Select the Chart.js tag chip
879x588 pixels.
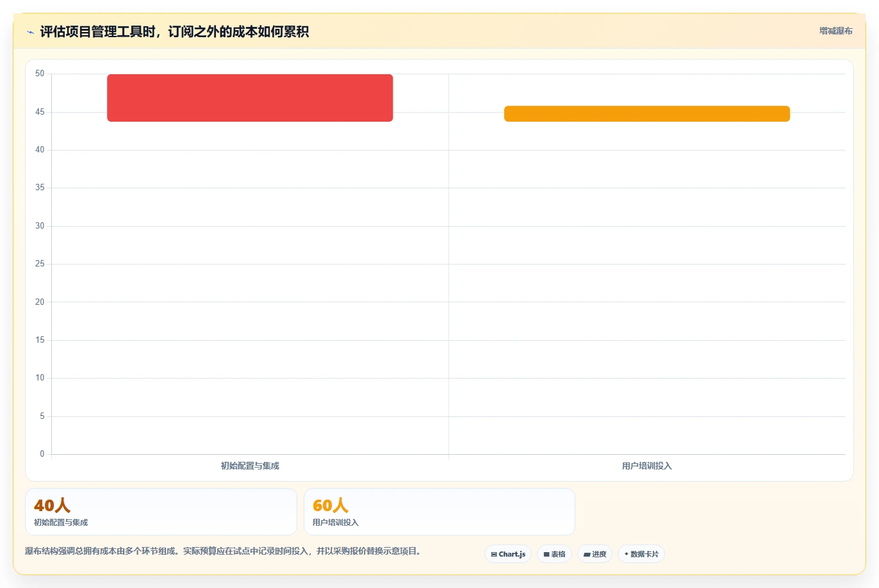click(x=508, y=554)
